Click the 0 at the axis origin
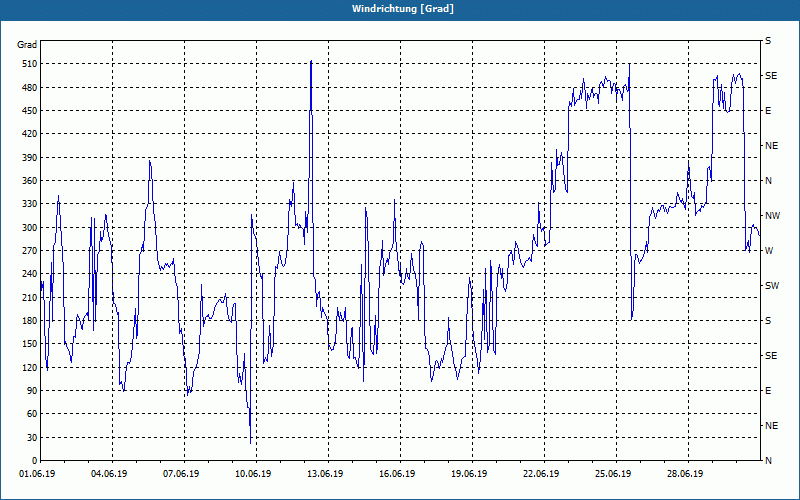The image size is (800, 500). [x=34, y=461]
